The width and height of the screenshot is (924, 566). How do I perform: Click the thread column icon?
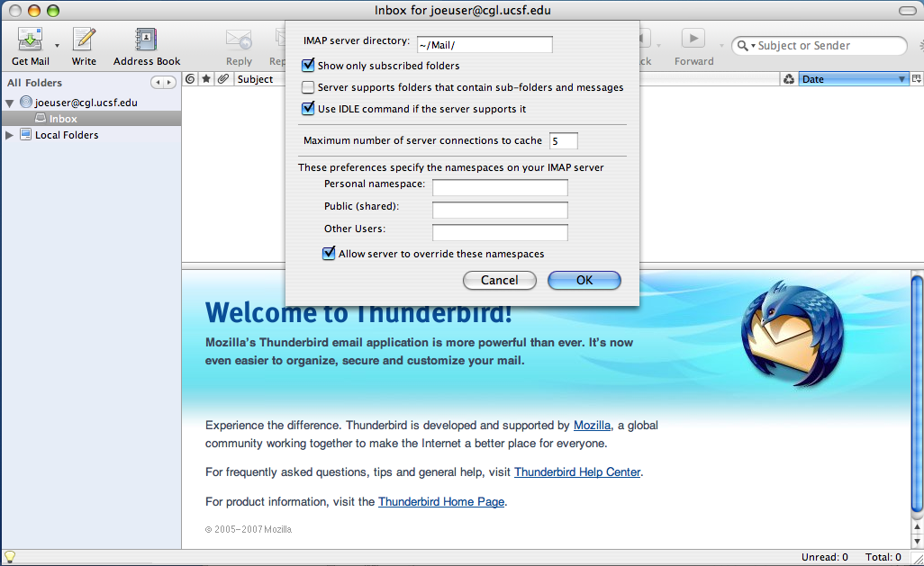(190, 79)
